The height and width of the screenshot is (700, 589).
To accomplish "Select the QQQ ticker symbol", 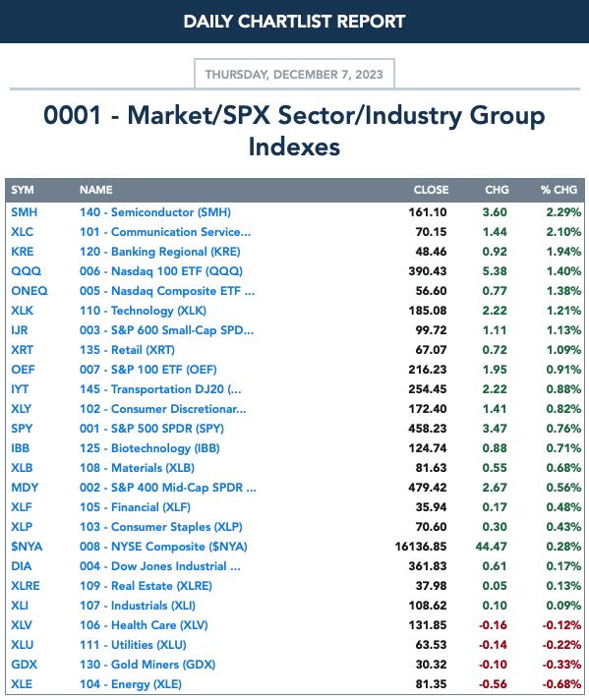I will tap(26, 271).
